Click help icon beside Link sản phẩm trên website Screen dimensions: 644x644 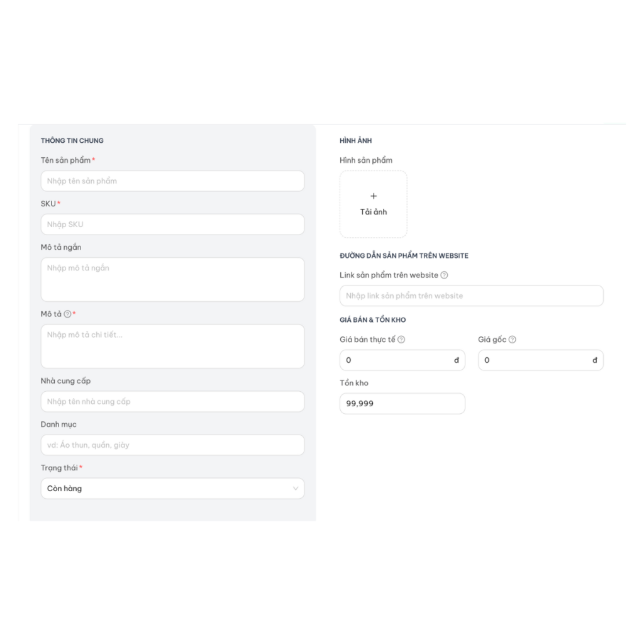[x=444, y=275]
